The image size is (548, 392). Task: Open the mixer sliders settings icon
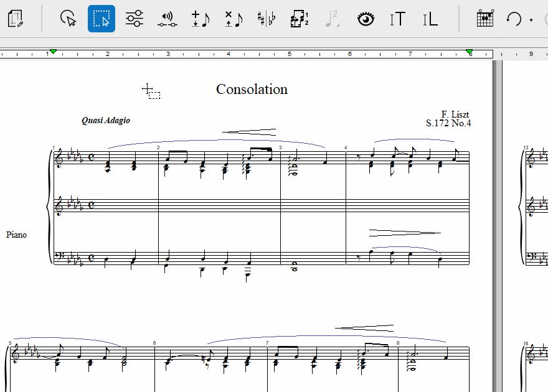[134, 19]
